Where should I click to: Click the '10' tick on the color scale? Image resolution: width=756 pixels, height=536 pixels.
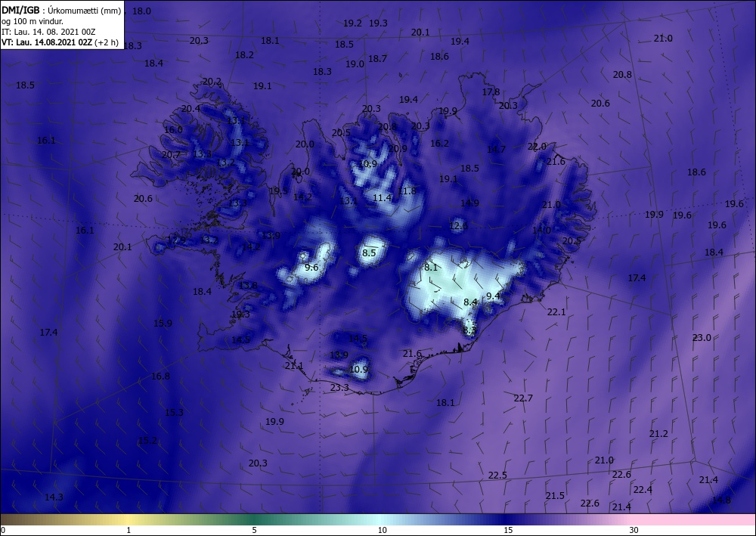tap(382, 530)
